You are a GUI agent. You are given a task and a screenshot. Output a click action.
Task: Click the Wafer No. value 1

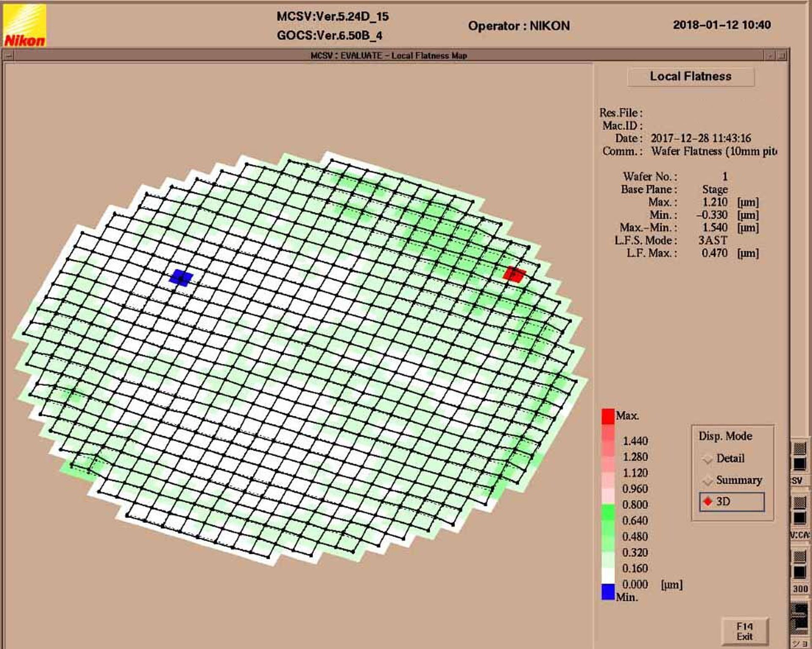pyautogui.click(x=725, y=176)
